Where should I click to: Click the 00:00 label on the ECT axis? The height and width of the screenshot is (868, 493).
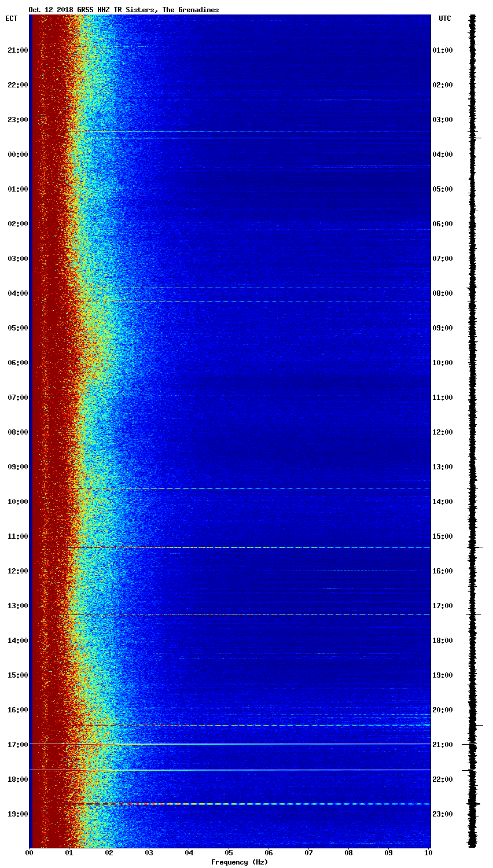(x=17, y=155)
